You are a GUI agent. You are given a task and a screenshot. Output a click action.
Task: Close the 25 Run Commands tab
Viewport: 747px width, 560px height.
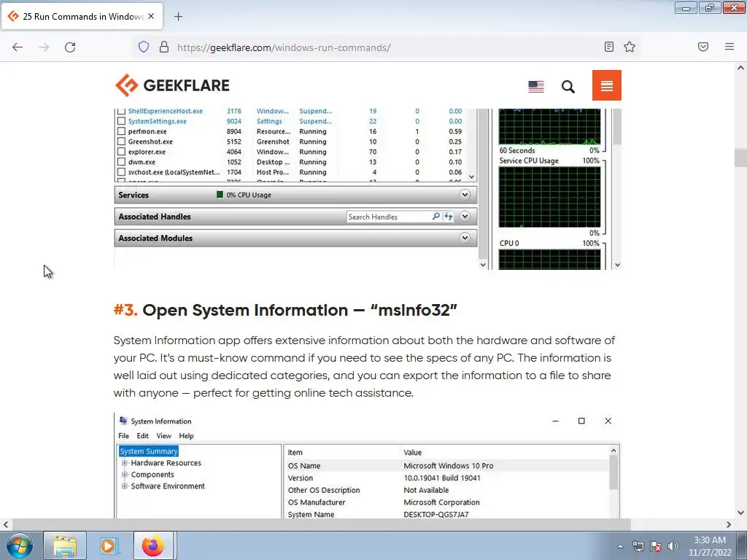tap(151, 16)
